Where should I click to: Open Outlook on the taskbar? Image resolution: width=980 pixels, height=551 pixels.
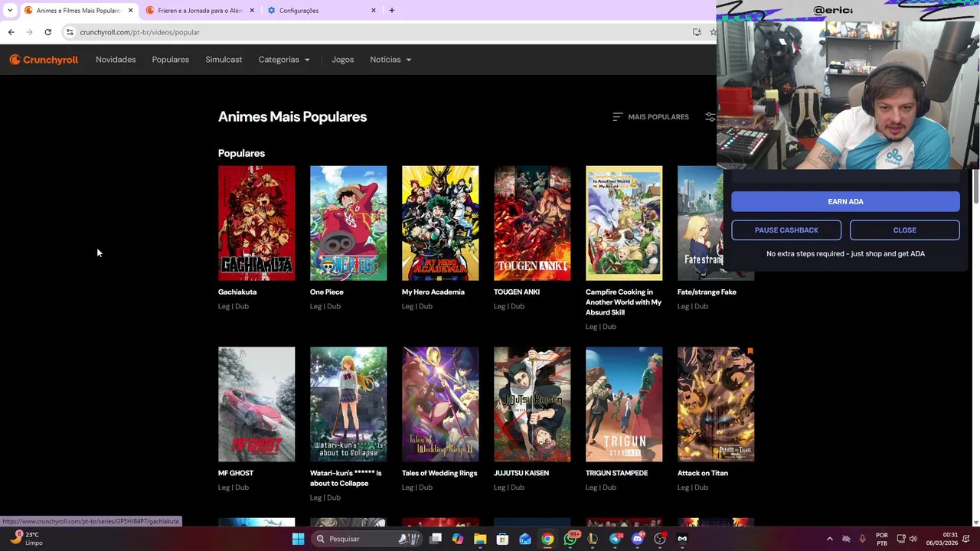coord(525,539)
